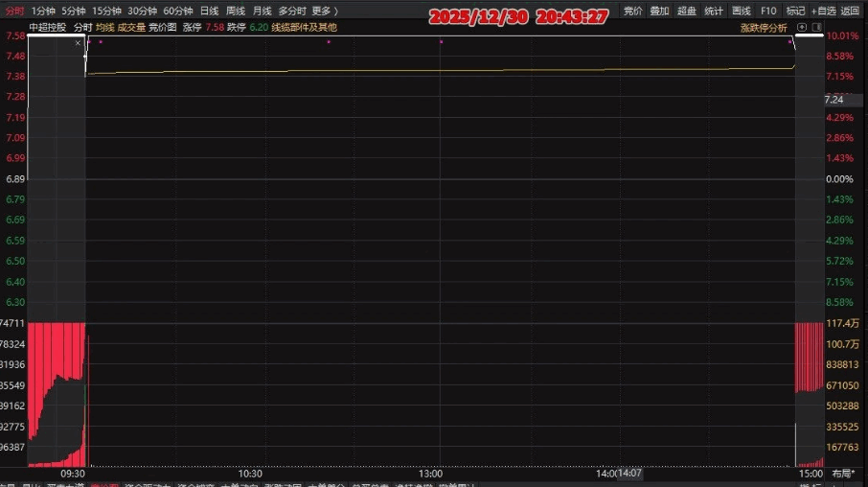The image size is (868, 487).
Task: Expand the 更多 periods menu
Action: click(325, 12)
